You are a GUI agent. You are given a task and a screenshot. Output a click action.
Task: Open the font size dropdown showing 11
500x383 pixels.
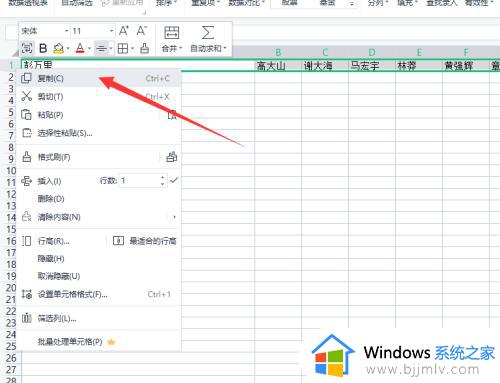(x=93, y=31)
